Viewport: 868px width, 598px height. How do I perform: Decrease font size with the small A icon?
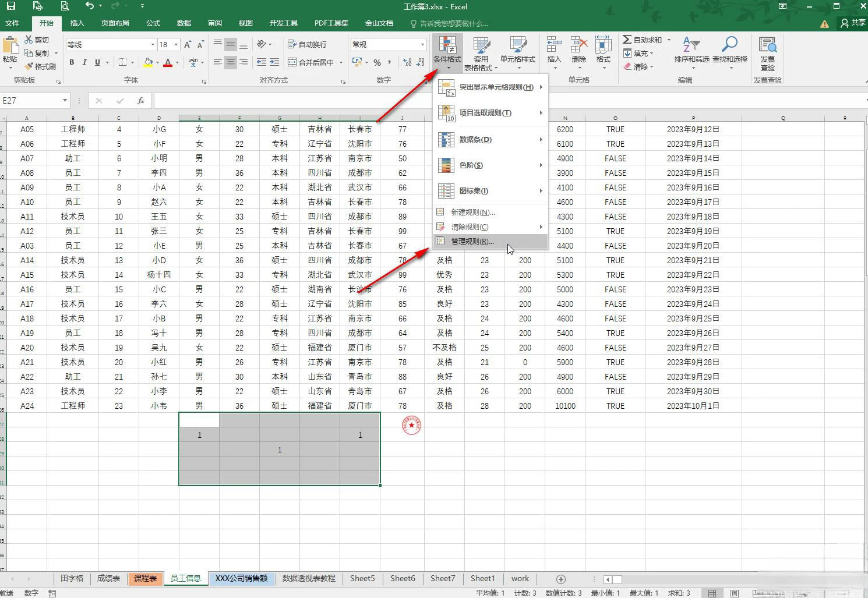[x=200, y=44]
